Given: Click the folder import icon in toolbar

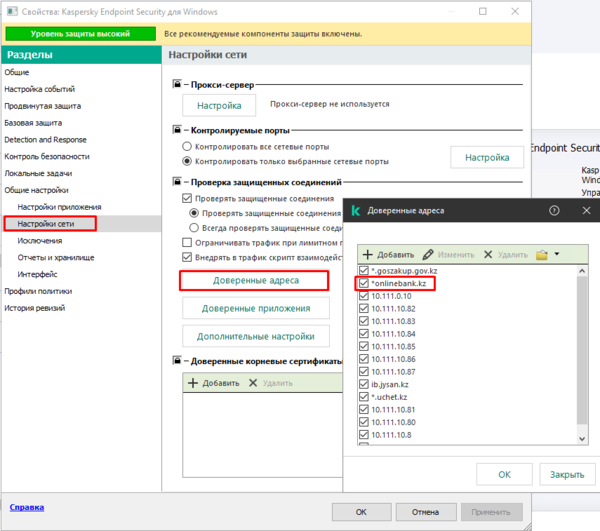Looking at the screenshot, I should coord(541,254).
